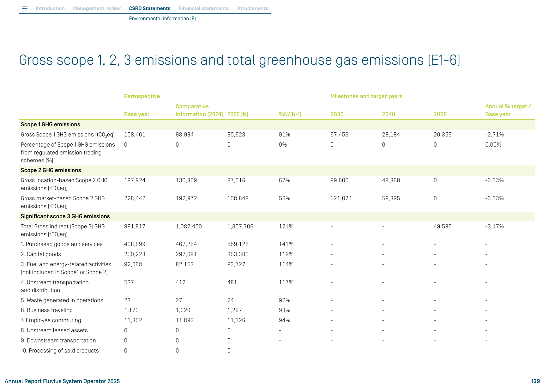Click the Business traveling row label

pos(47,310)
